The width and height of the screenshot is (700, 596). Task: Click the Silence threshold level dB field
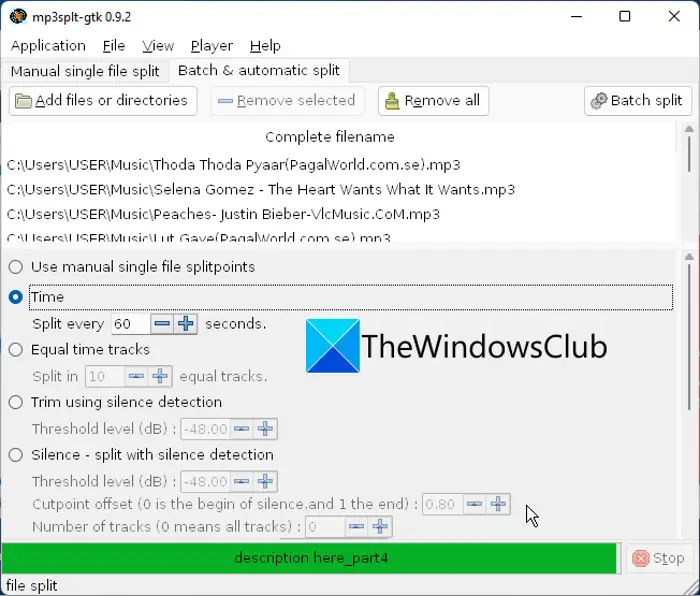point(205,482)
